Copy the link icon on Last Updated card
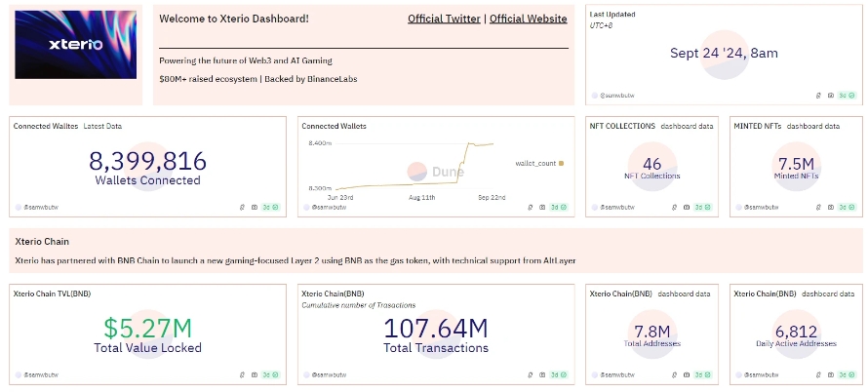The image size is (868, 392). [818, 96]
